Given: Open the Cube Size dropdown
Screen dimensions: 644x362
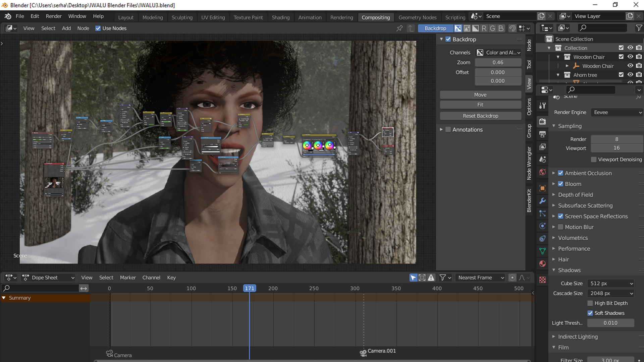Looking at the screenshot, I should coord(610,284).
